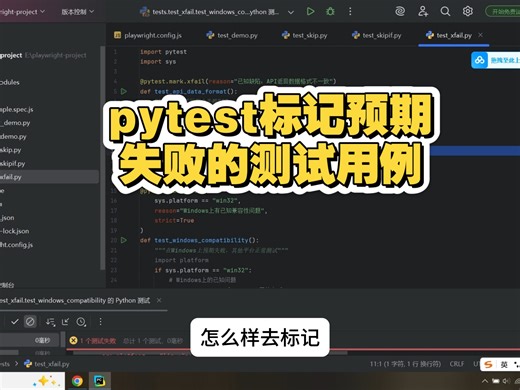Open IDE settings gear
This screenshot has height=390, width=520.
(x=468, y=12)
